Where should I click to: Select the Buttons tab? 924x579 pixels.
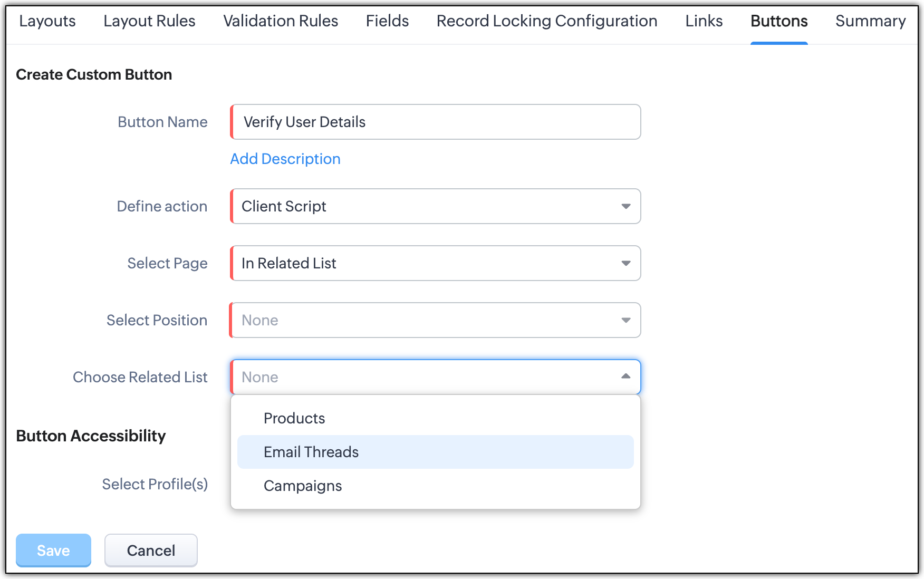pyautogui.click(x=779, y=21)
